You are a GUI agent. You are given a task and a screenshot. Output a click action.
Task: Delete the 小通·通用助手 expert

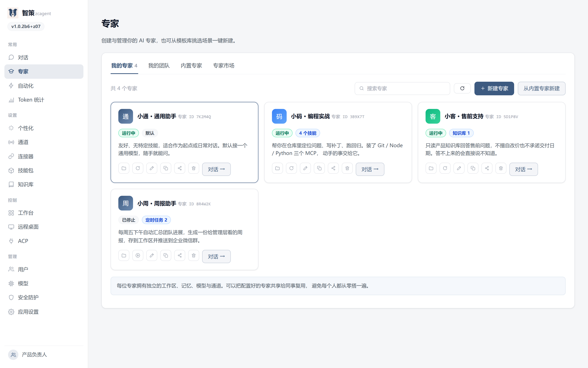(194, 168)
